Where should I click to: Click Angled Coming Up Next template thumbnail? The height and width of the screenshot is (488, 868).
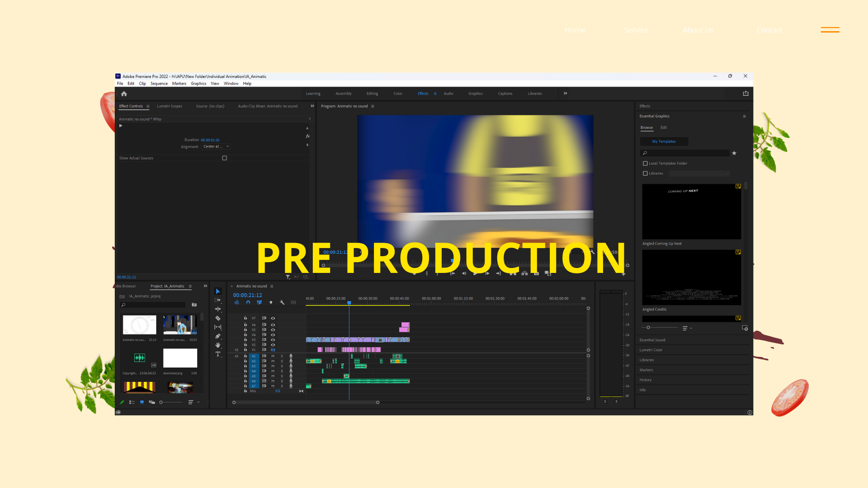[x=691, y=211]
